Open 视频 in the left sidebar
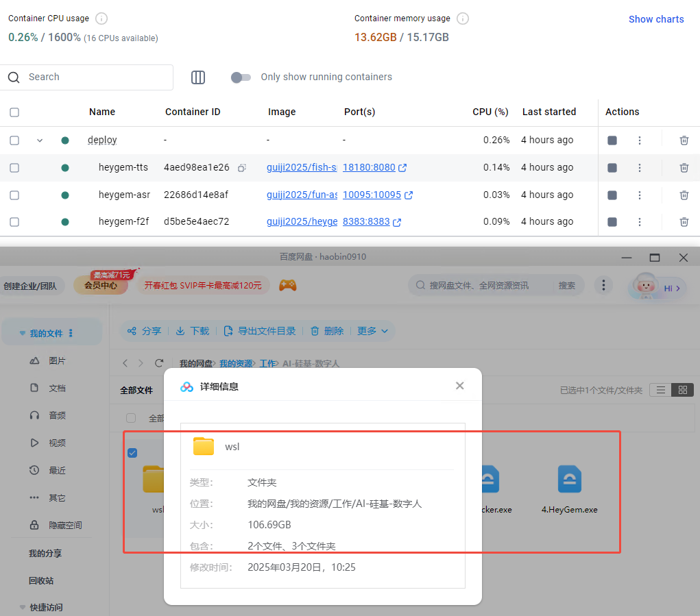700x616 pixels. pyautogui.click(x=57, y=443)
